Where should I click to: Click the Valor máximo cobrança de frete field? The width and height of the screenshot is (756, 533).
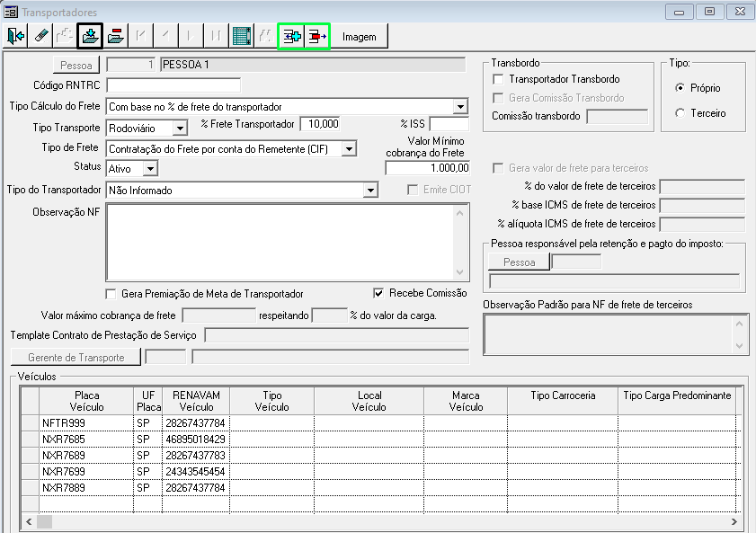tap(219, 315)
